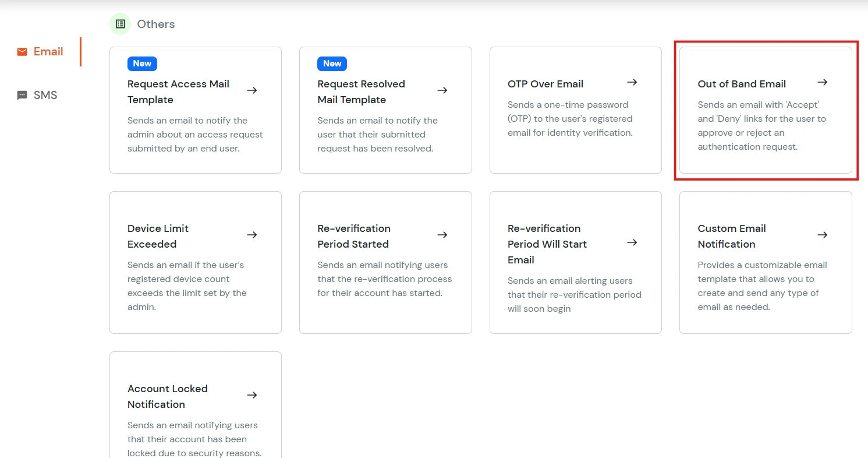
Task: Click the New badge on Request Resolved Mail Template
Action: coord(332,64)
